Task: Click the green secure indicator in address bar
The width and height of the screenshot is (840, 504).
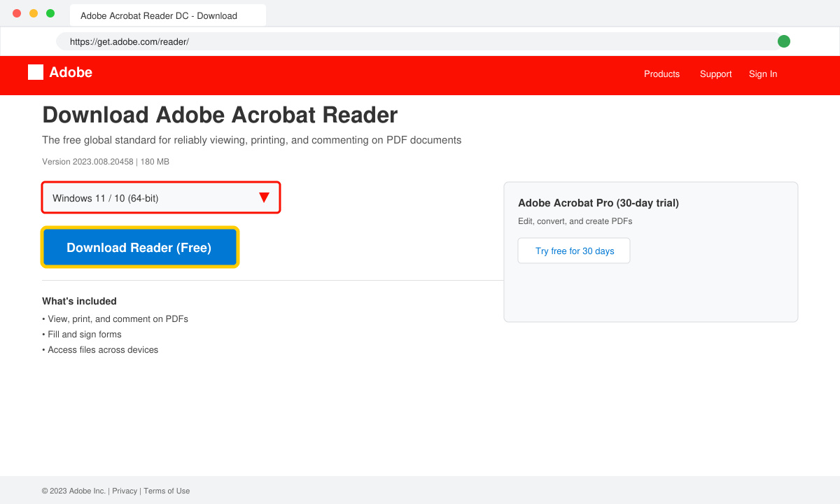Action: (x=784, y=41)
